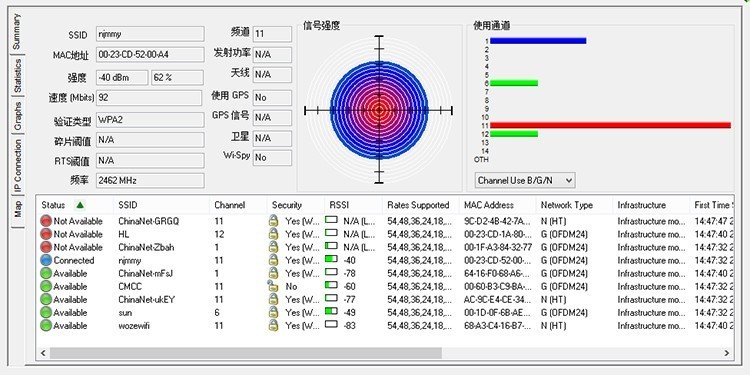Click the frequency field 2462 MHz
The height and width of the screenshot is (375, 750).
pos(150,181)
